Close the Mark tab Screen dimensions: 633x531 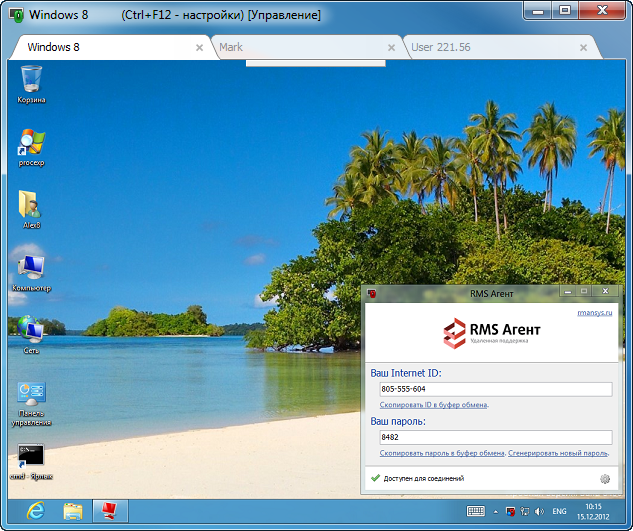[x=391, y=48]
